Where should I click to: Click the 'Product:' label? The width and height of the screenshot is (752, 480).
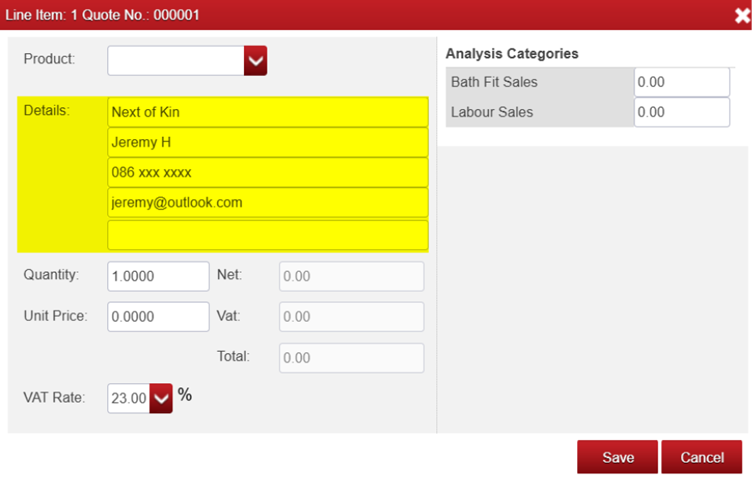[49, 59]
